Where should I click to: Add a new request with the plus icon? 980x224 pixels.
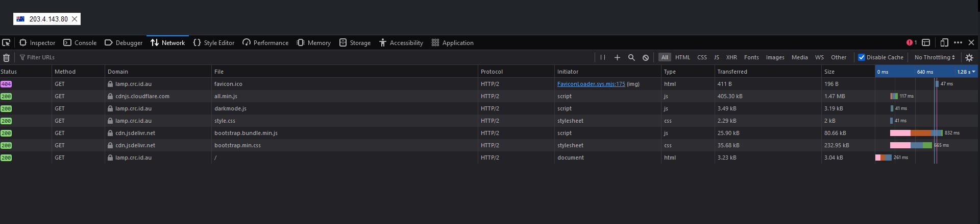(x=617, y=58)
